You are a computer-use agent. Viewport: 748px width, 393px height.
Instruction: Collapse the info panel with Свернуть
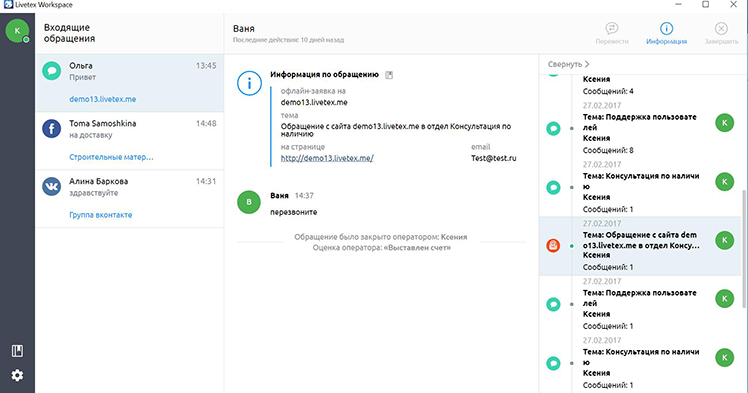tap(569, 64)
